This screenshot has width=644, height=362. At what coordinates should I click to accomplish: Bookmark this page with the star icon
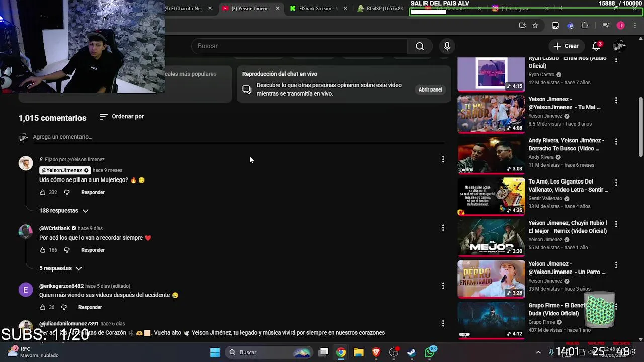pos(535,26)
